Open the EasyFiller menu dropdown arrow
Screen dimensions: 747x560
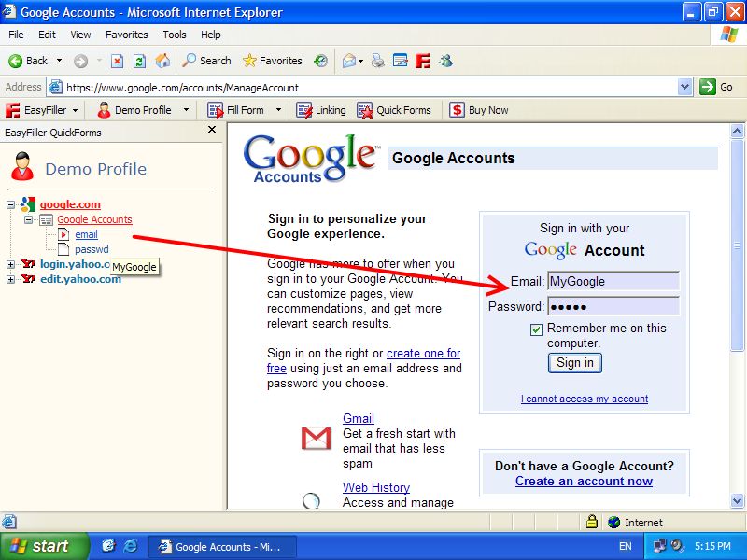coord(75,110)
